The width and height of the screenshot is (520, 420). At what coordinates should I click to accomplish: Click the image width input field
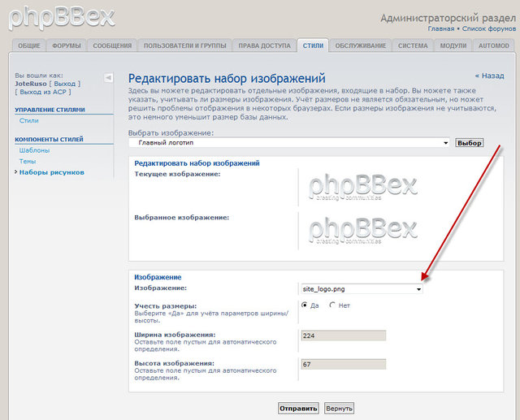tap(342, 336)
